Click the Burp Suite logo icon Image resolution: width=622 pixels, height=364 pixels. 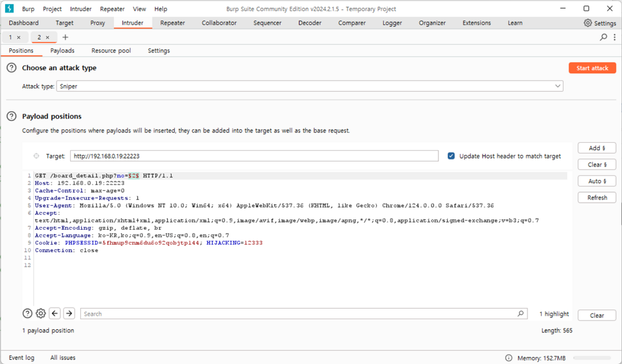coord(9,8)
